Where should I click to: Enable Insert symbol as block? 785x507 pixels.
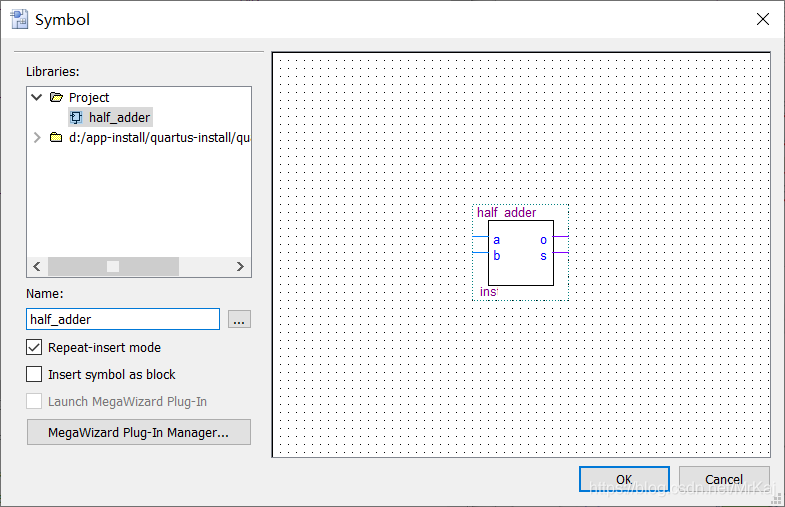click(x=34, y=374)
